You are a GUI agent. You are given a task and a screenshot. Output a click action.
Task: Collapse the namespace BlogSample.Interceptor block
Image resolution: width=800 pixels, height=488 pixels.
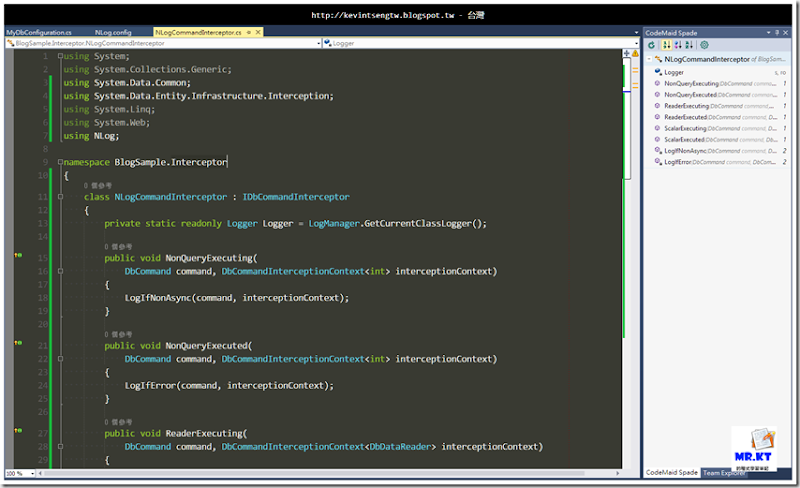60,162
